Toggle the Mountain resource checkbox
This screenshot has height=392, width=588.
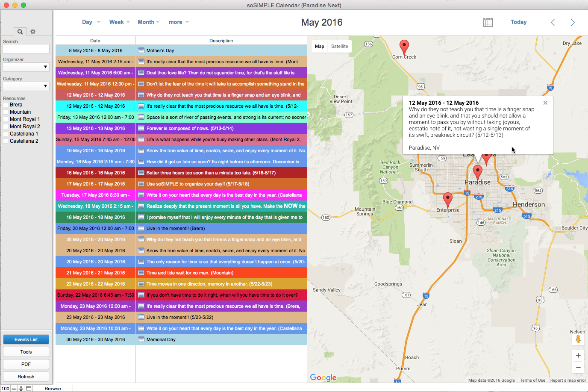point(6,112)
